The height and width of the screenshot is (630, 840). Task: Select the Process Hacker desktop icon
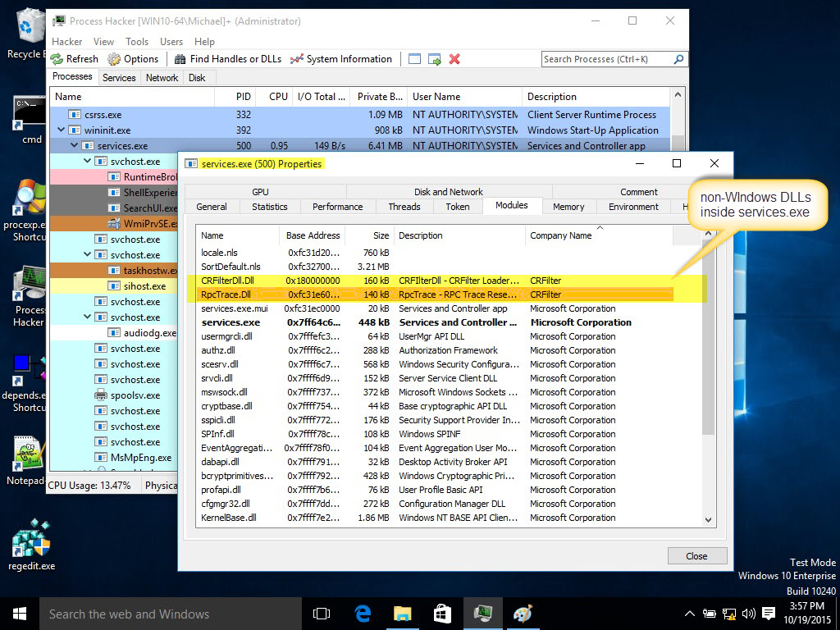tap(29, 296)
